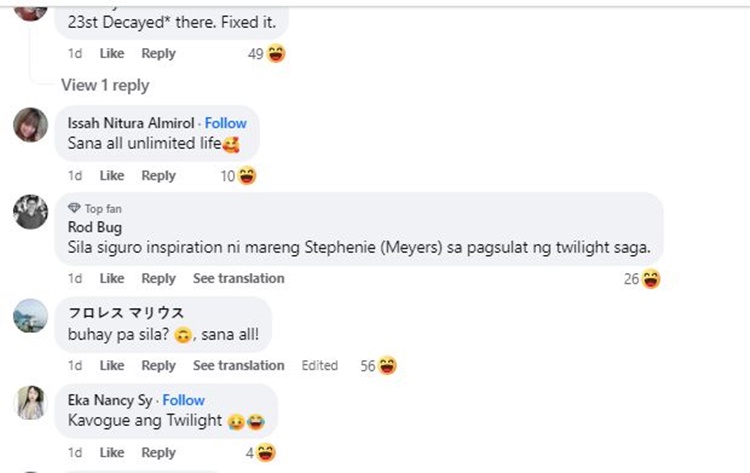
Task: View edit history via 'Edited' label
Action: pyautogui.click(x=320, y=365)
